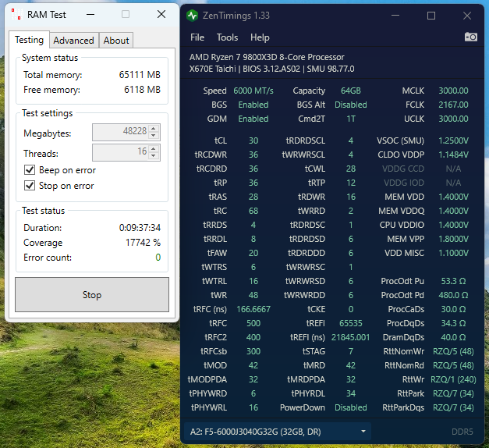489x448 pixels.
Task: Open the Help menu in ZenTimings
Action: click(260, 37)
